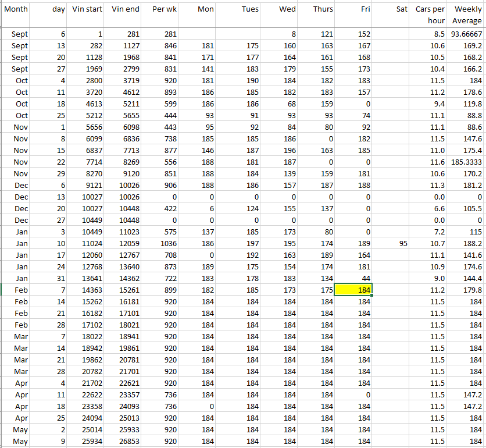
Task: Select the Vin start header cell
Action: 86,9
